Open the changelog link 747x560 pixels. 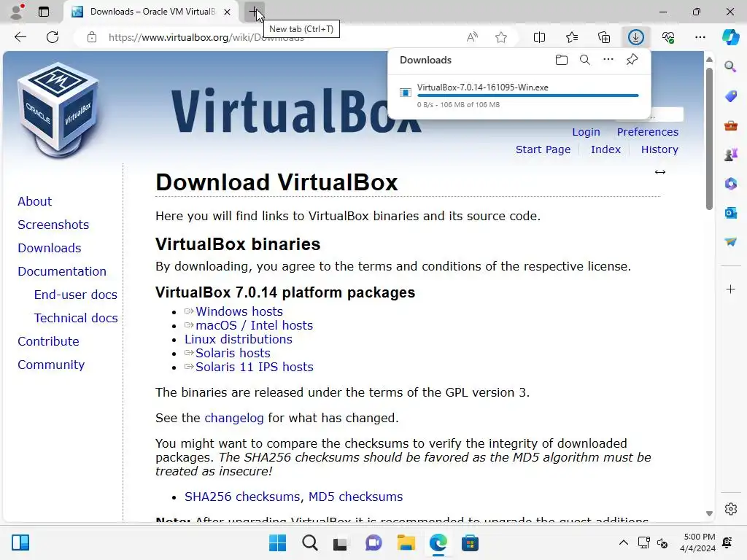click(234, 418)
